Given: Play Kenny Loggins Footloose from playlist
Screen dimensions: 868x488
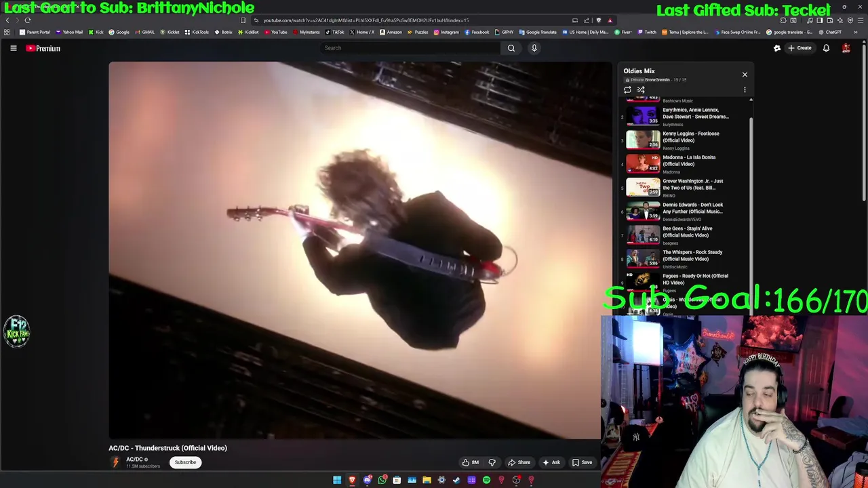Looking at the screenshot, I should pos(685,140).
